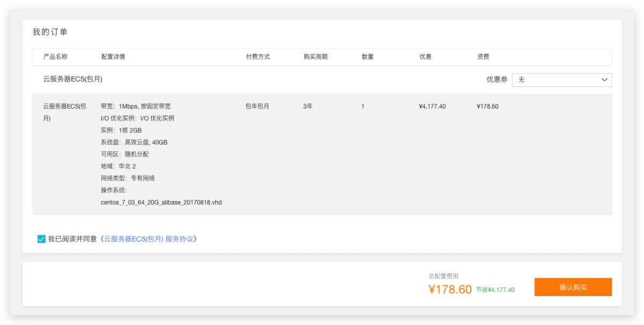Click the 系统盘 高效云盘 40GB line
This screenshot has width=644, height=325.
coord(134,142)
